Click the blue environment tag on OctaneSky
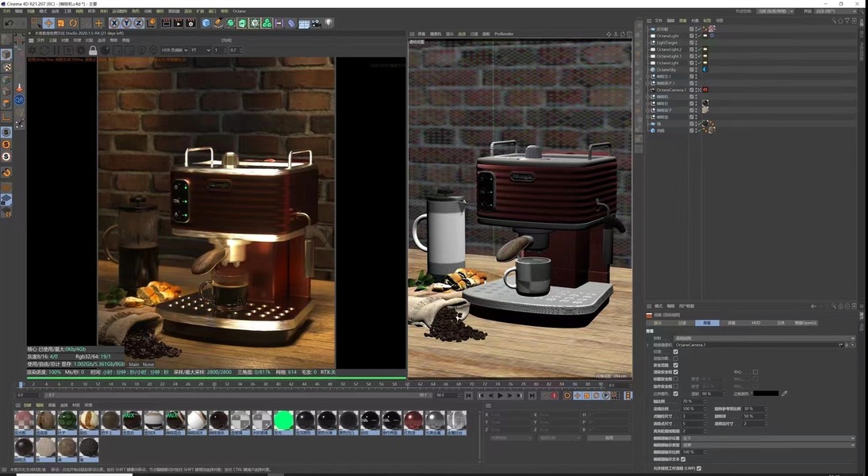Image resolution: width=868 pixels, height=476 pixels. (705, 70)
